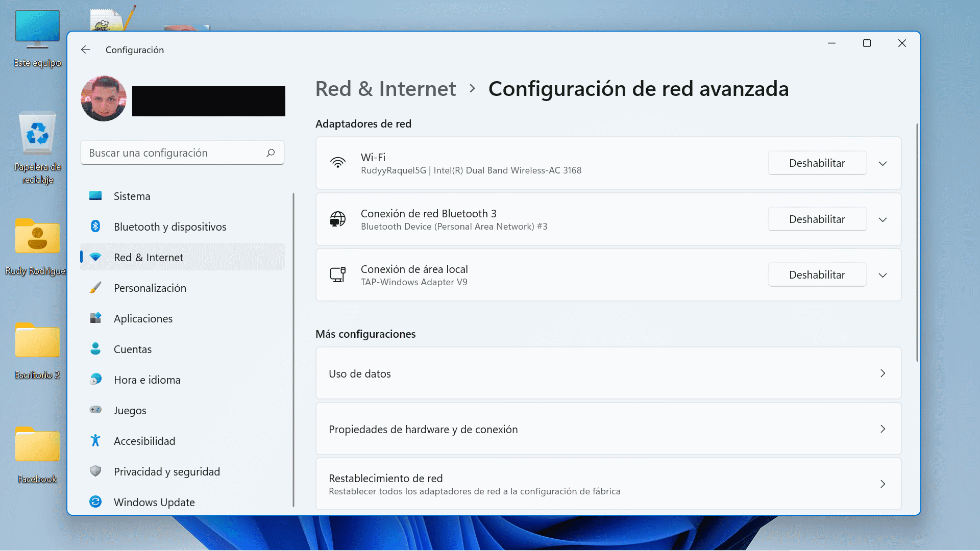Focus the Buscar una configuración field
Image resolution: width=980 pixels, height=551 pixels.
182,153
